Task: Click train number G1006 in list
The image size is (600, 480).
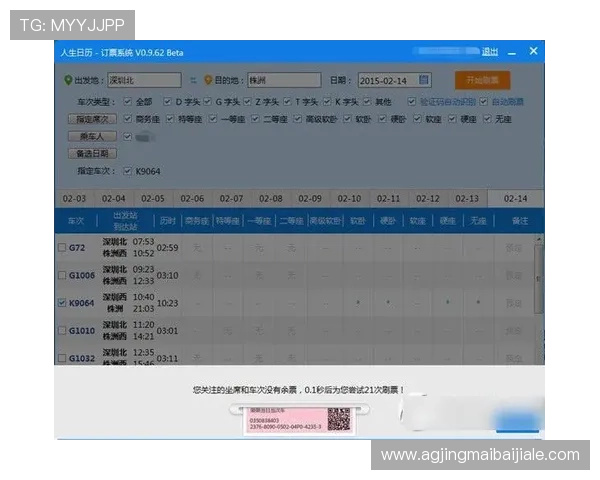Action: 82,275
